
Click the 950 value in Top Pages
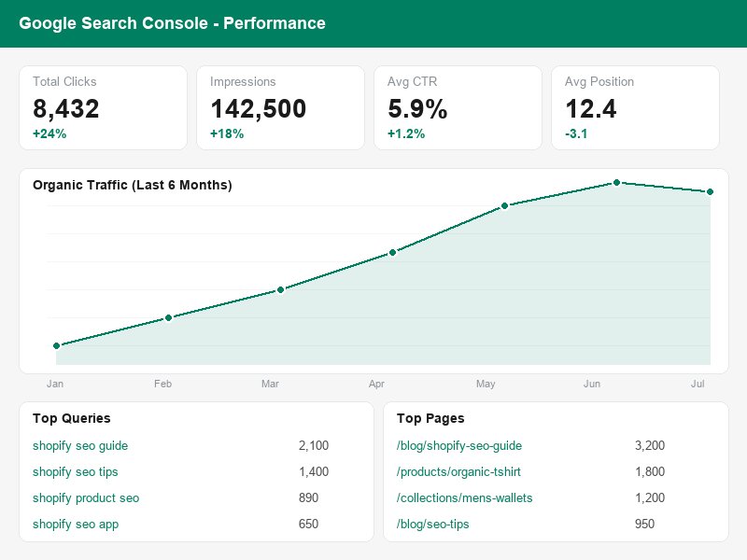click(644, 525)
